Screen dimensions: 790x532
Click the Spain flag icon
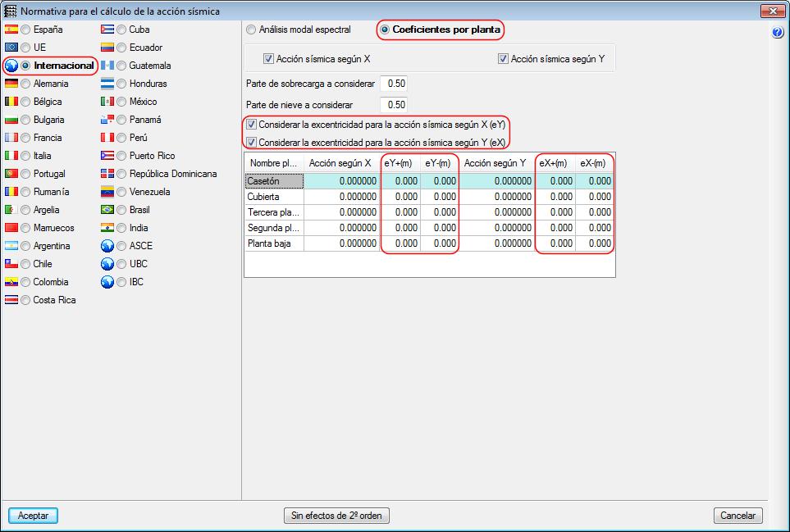pyautogui.click(x=11, y=30)
